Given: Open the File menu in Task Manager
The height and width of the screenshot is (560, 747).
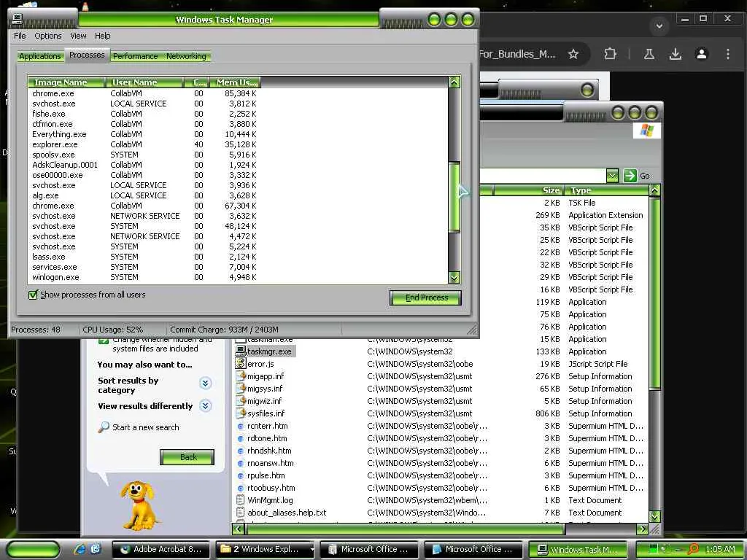Looking at the screenshot, I should (20, 36).
